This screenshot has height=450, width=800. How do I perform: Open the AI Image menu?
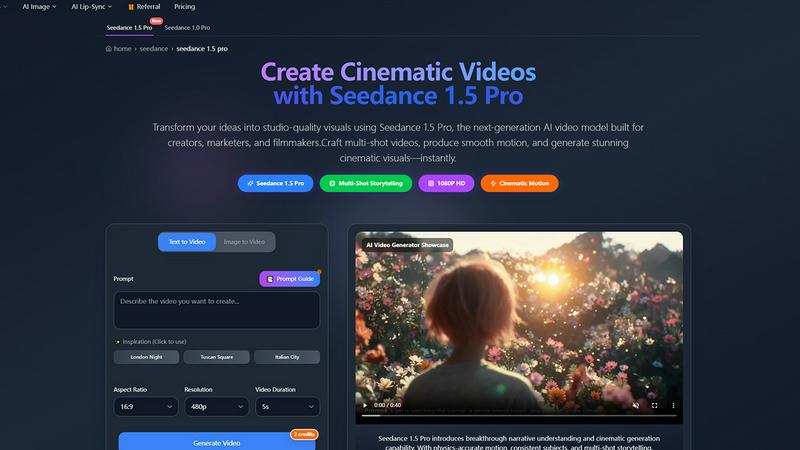click(39, 7)
